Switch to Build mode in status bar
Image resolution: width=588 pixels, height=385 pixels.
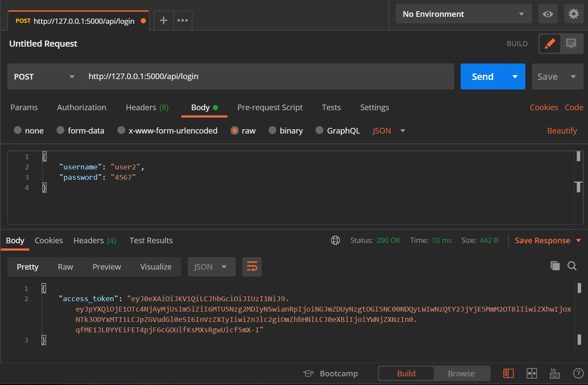406,373
